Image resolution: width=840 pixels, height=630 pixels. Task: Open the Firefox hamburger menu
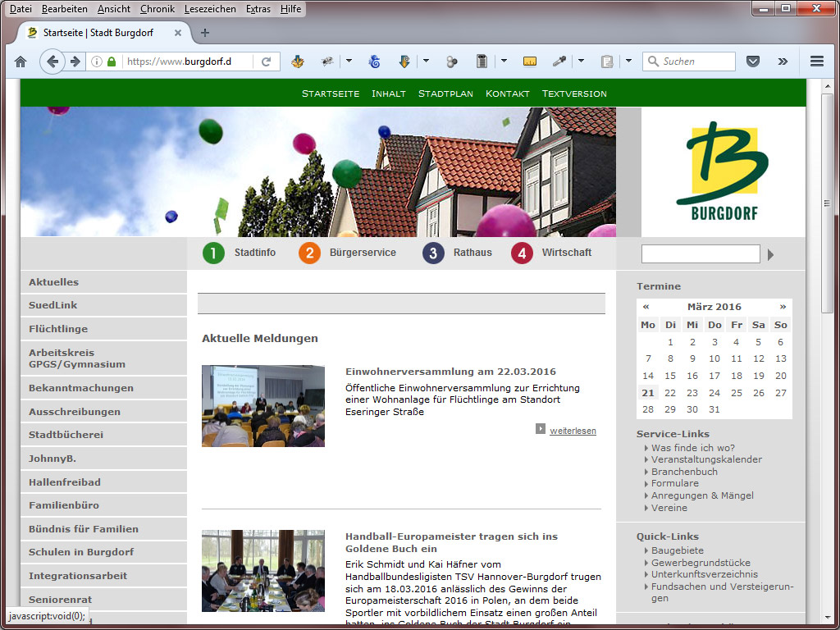click(x=816, y=62)
